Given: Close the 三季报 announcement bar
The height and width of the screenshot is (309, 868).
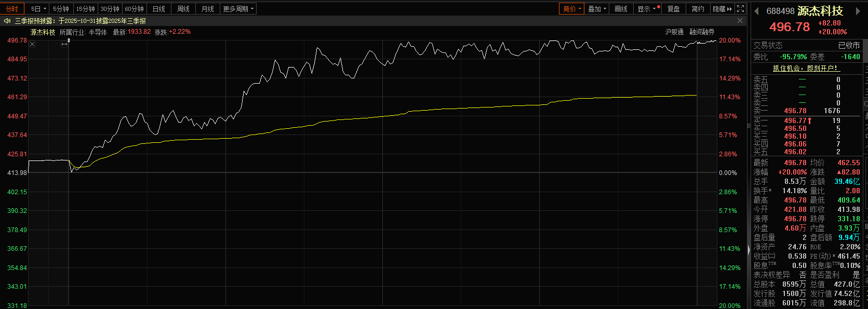Looking at the screenshot, I should (740, 21).
